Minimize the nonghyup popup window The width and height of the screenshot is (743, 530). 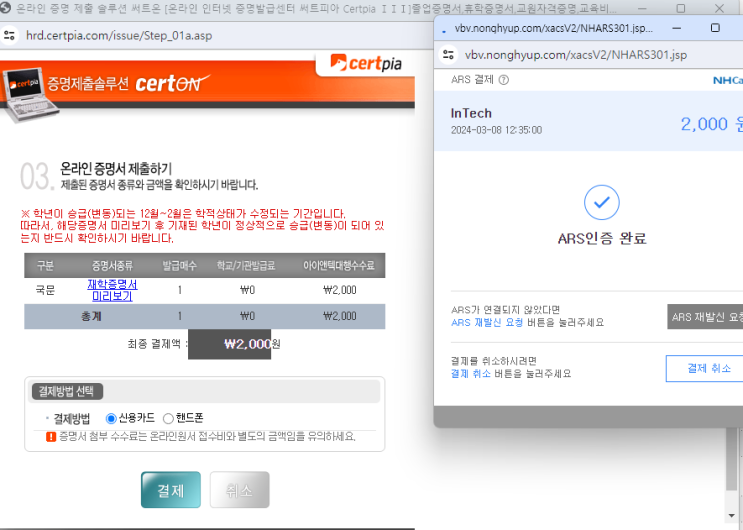click(677, 28)
